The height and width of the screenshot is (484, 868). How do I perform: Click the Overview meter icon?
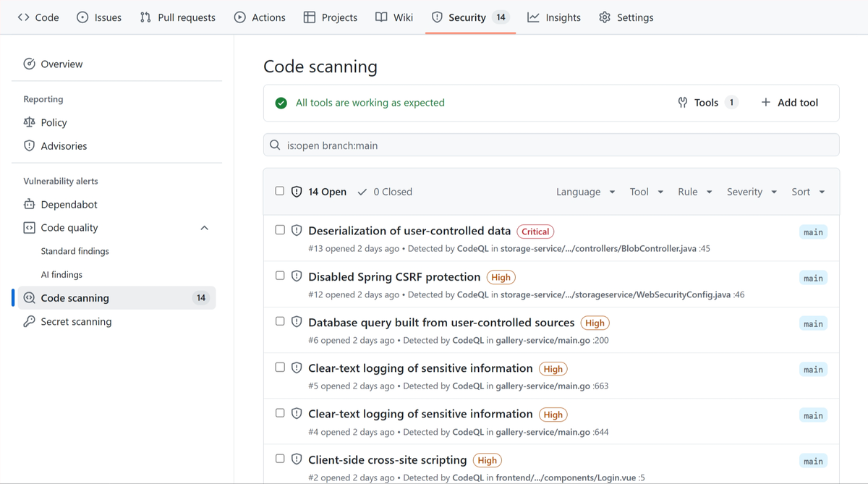click(29, 64)
